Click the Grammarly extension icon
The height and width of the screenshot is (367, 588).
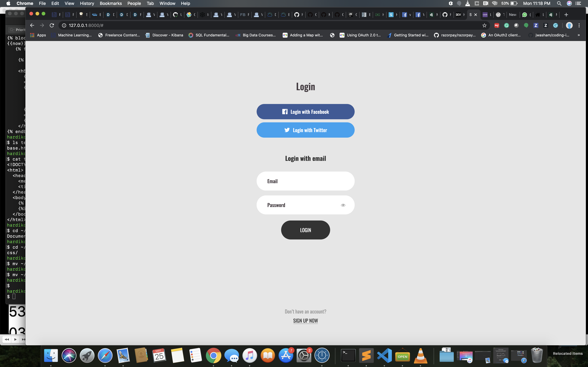point(506,25)
